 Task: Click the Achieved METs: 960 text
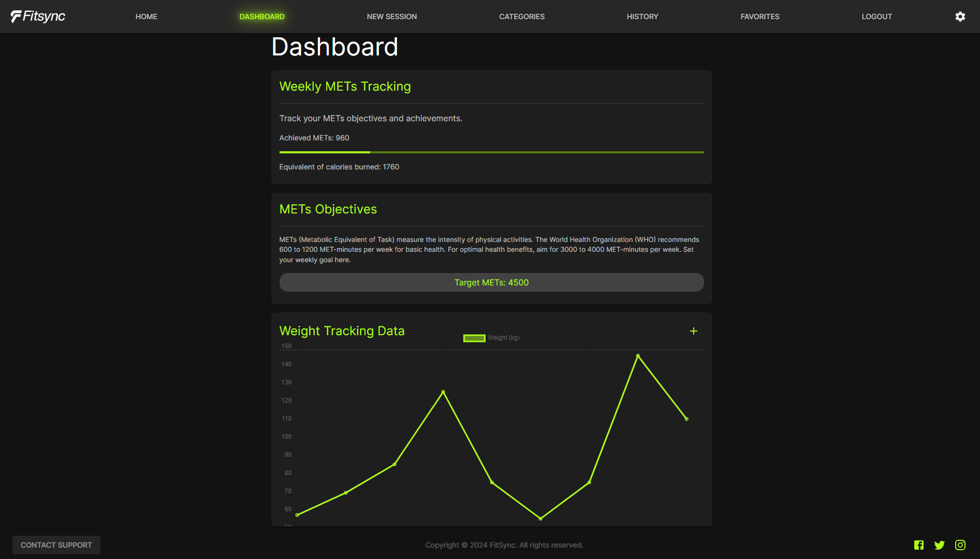click(x=314, y=138)
